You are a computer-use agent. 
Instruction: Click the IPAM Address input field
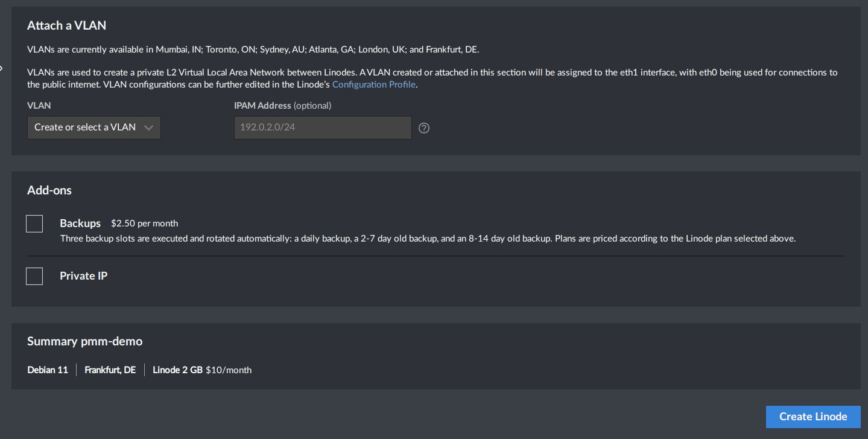(322, 127)
